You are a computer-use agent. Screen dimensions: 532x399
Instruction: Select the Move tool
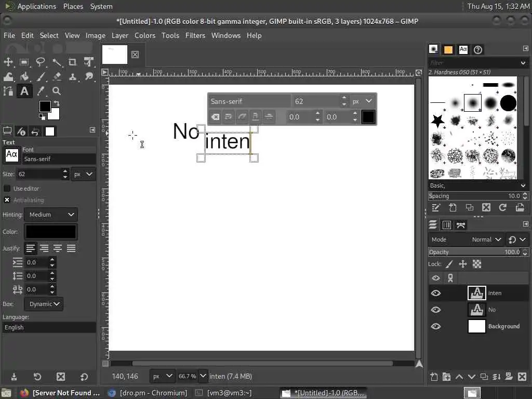pyautogui.click(x=8, y=62)
